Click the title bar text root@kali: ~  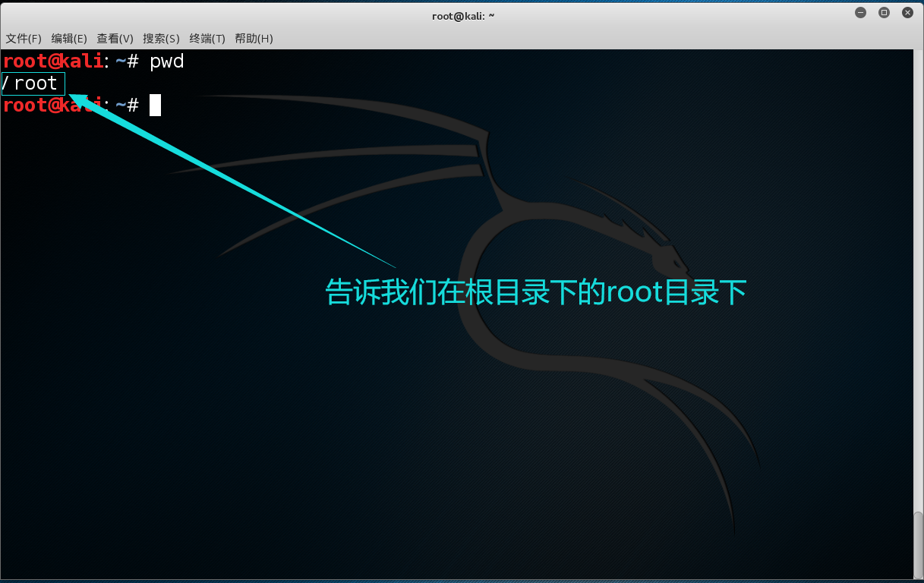point(462,16)
